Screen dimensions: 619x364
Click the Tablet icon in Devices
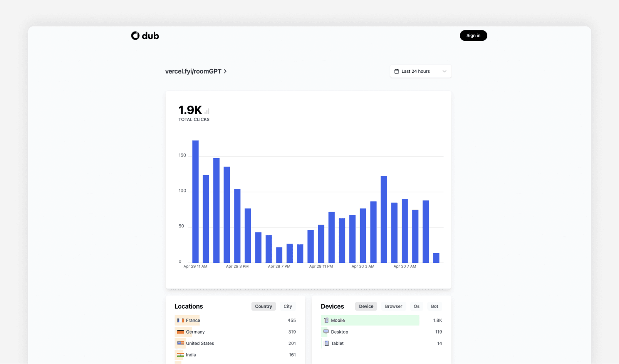click(x=325, y=343)
